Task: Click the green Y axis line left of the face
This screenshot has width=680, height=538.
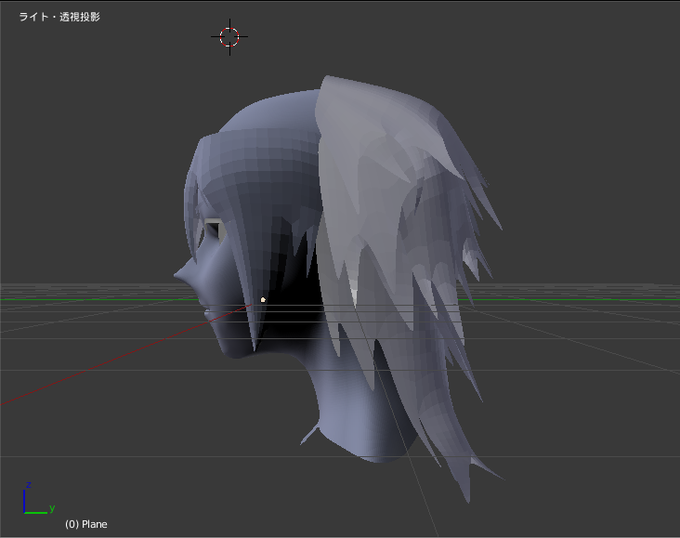Action: (95, 299)
